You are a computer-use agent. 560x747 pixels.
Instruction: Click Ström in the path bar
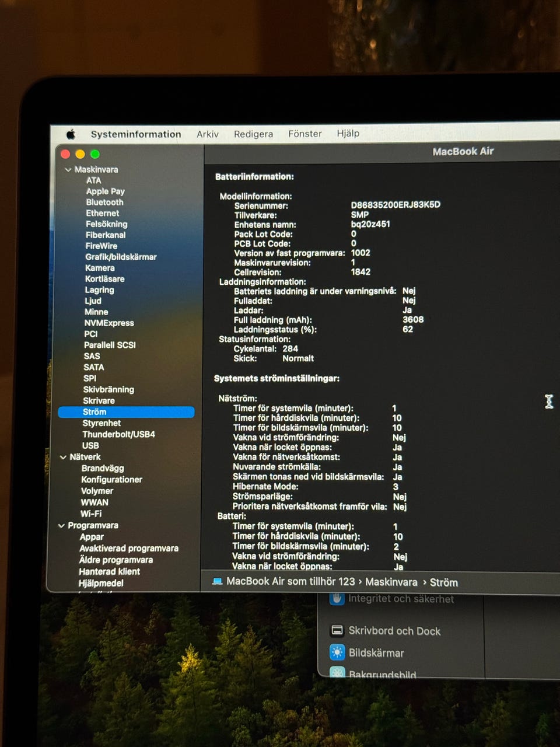pyautogui.click(x=444, y=582)
